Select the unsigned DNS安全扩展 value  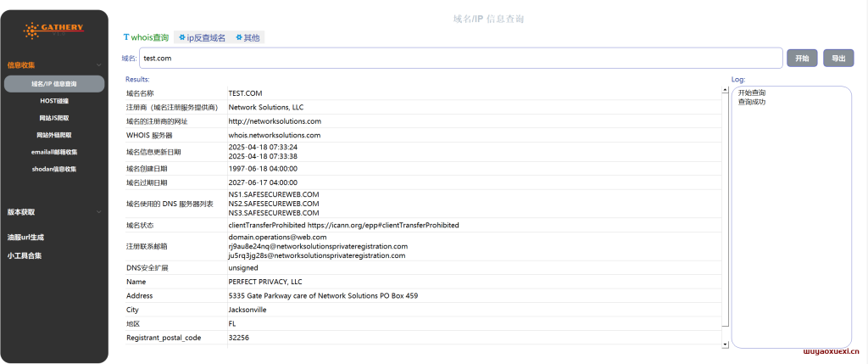pos(243,267)
